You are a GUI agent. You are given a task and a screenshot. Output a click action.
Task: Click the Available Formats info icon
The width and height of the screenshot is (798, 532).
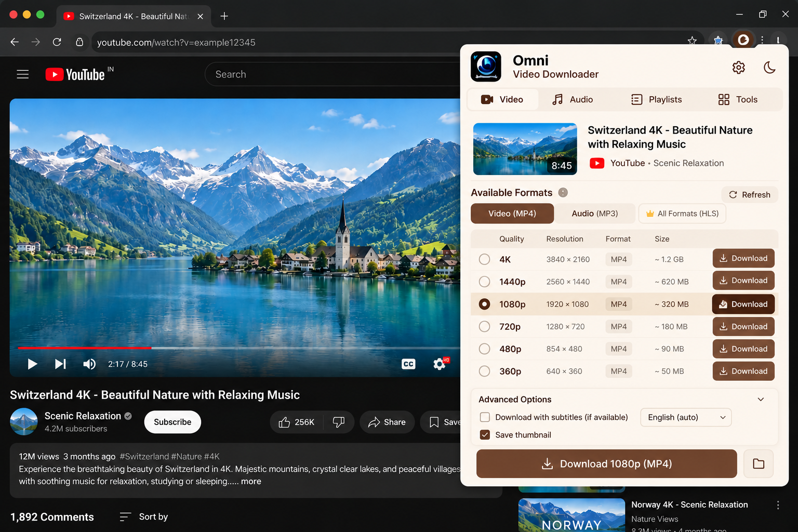tap(563, 193)
